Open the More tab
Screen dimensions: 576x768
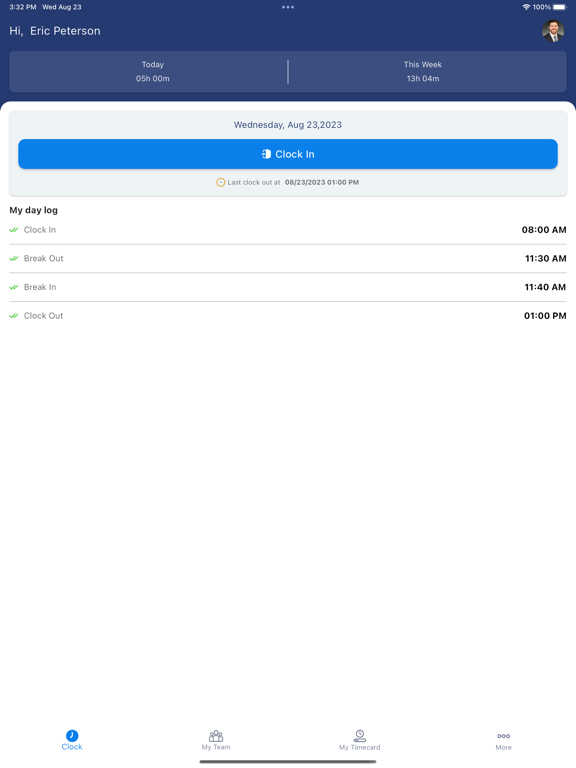pos(504,741)
